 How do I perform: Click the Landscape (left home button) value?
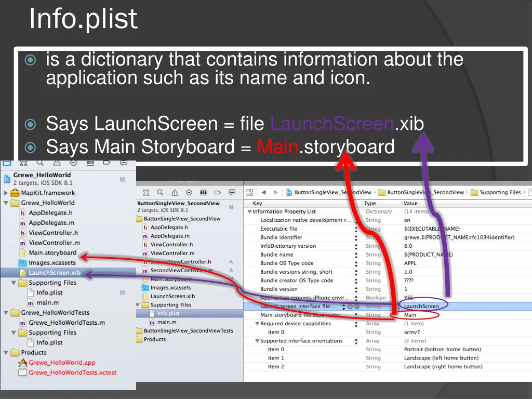pos(441,358)
